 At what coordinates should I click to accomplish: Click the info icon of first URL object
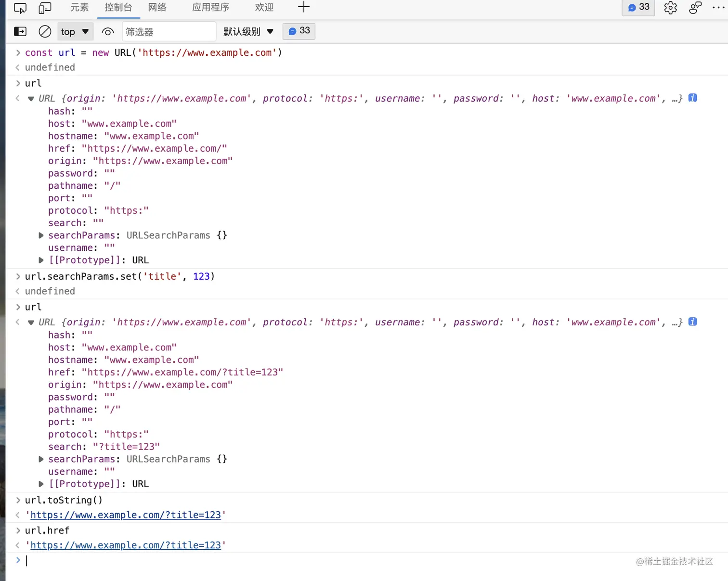[692, 98]
